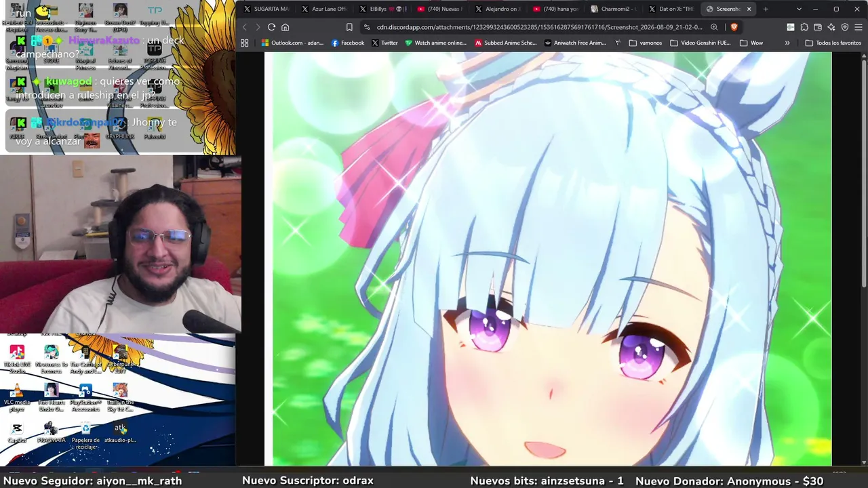Open the browser extensions puzzle icon
The height and width of the screenshot is (488, 868).
click(804, 27)
